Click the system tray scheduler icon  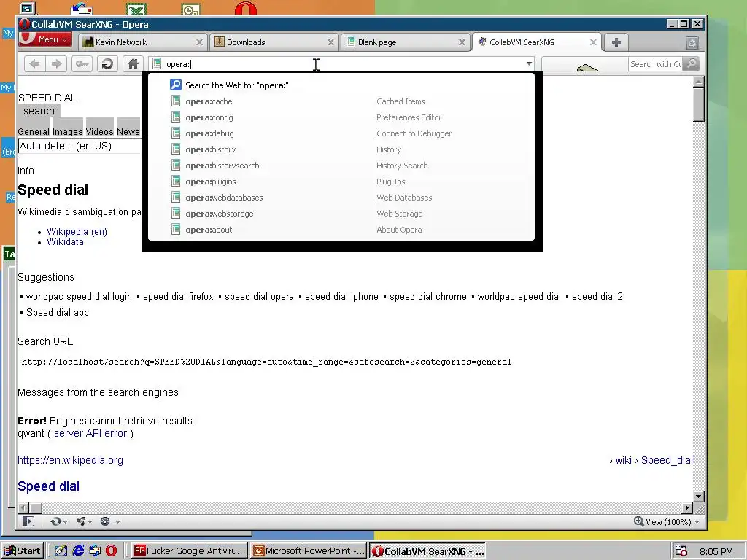[682, 551]
